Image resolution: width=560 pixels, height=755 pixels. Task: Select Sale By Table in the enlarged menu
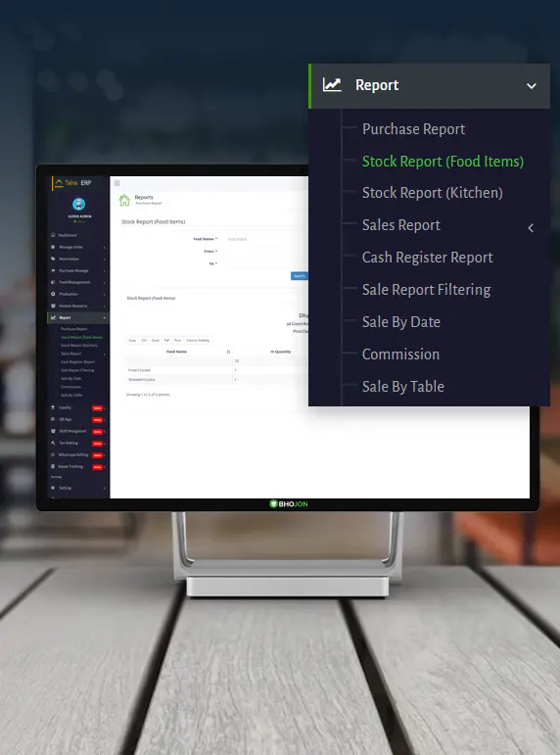[403, 386]
